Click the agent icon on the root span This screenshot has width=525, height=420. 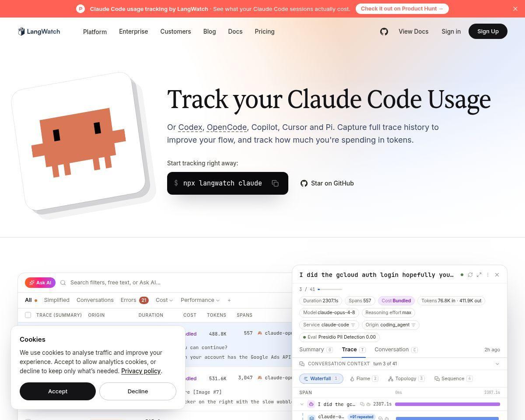coord(311,404)
